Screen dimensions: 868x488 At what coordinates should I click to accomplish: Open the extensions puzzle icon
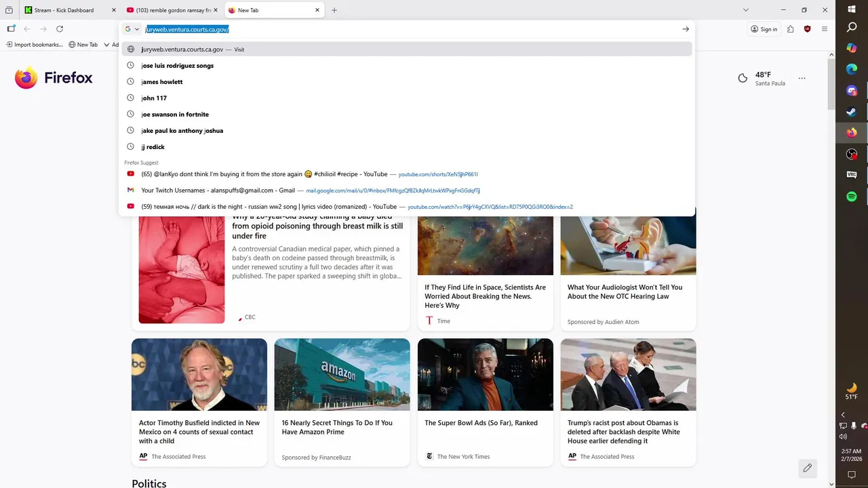pyautogui.click(x=790, y=29)
